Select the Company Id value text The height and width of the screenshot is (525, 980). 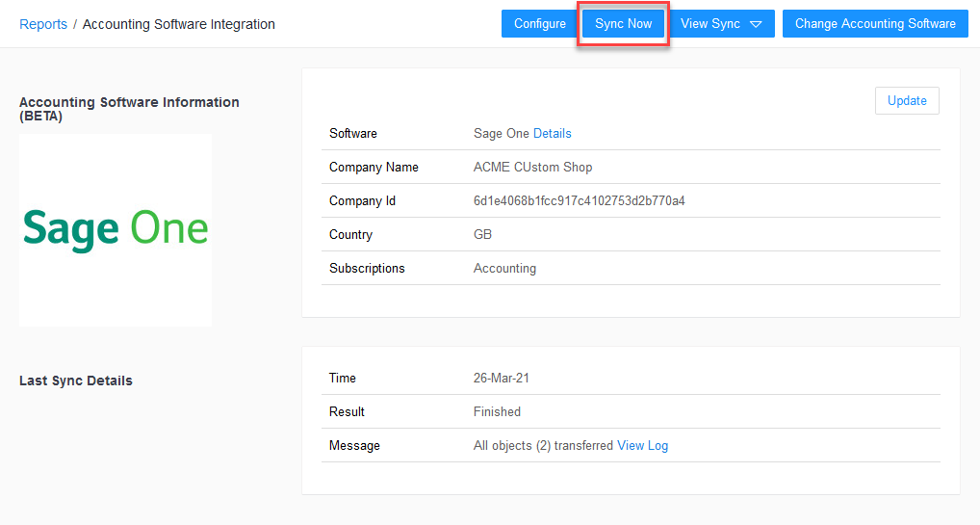pos(579,201)
